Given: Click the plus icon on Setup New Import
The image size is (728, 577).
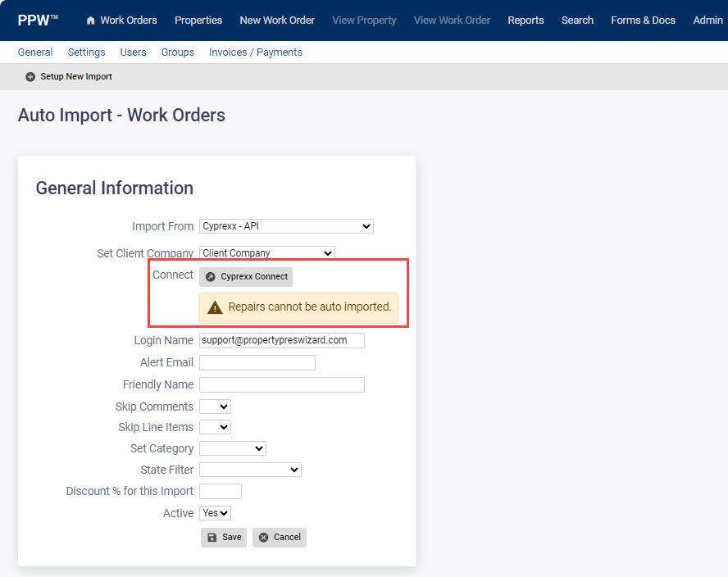Looking at the screenshot, I should pos(30,75).
